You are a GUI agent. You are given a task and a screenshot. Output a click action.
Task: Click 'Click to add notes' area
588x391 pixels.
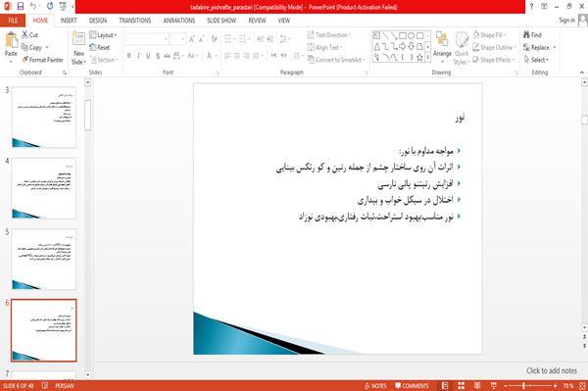(552, 370)
